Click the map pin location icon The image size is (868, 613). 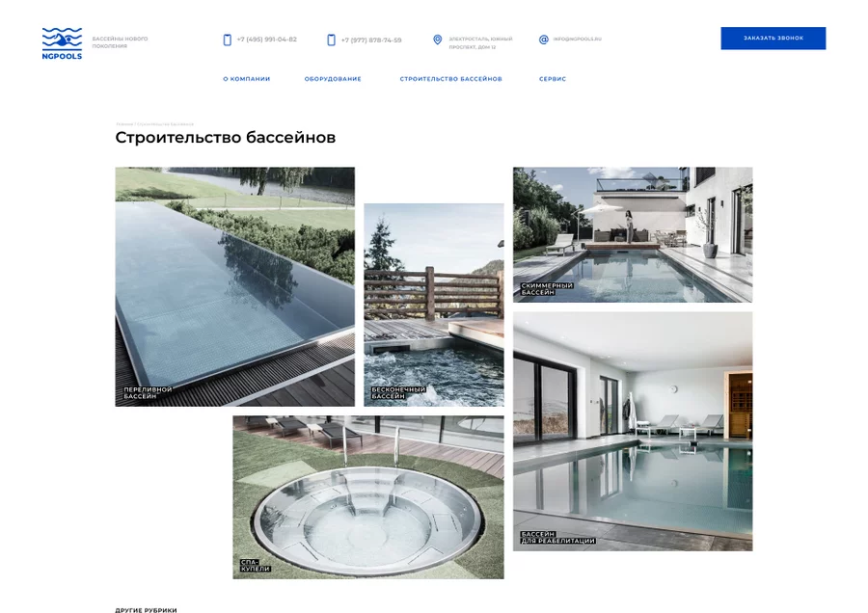pyautogui.click(x=437, y=40)
